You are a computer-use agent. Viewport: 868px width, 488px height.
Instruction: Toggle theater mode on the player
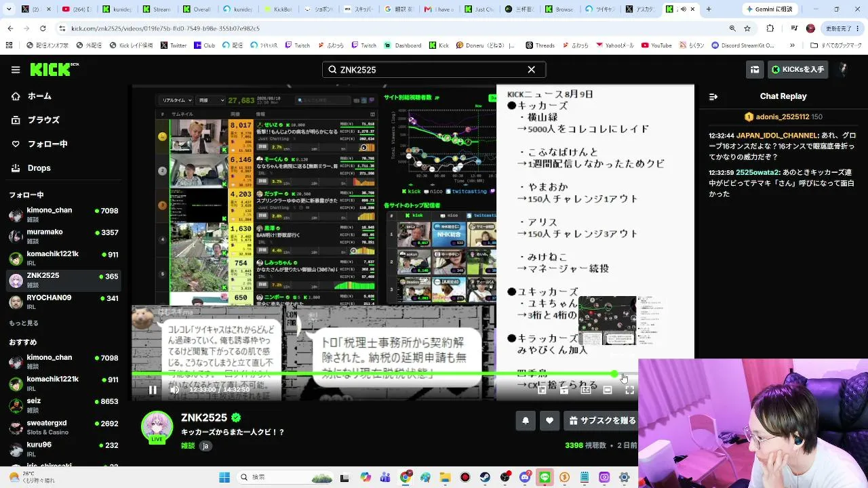(608, 390)
